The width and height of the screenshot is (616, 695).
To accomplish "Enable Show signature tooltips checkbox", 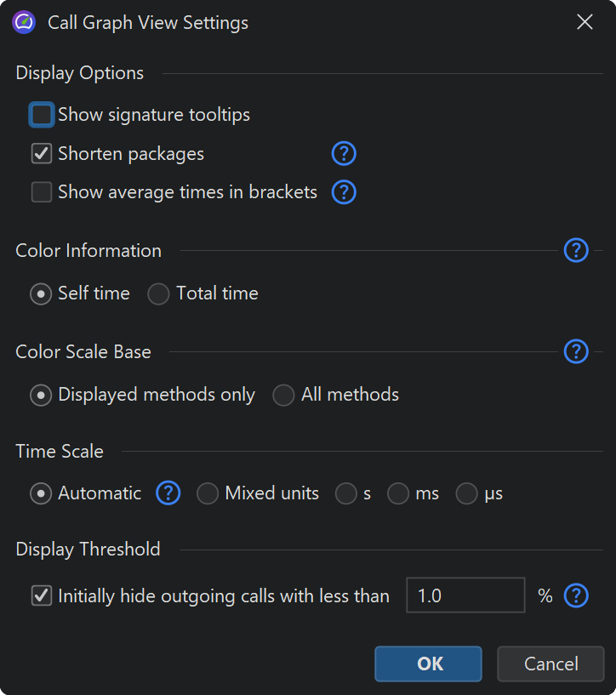I will coord(42,115).
